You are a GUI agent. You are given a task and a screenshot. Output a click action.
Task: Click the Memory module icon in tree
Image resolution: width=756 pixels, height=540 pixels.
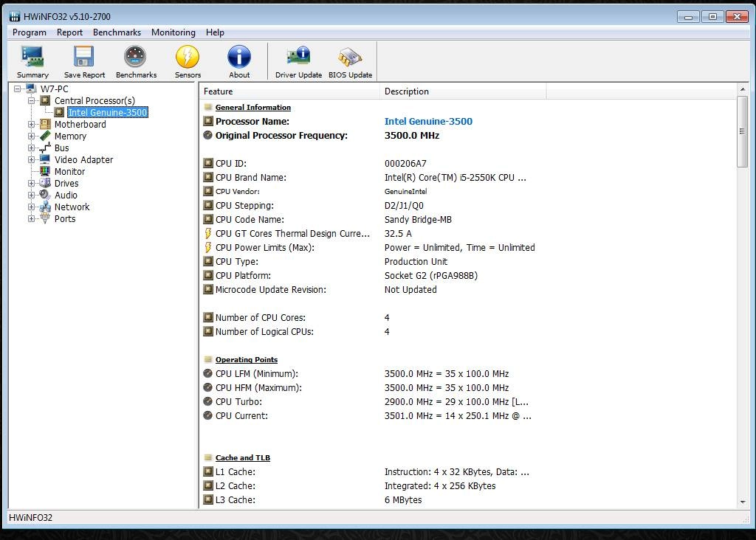[x=45, y=136]
